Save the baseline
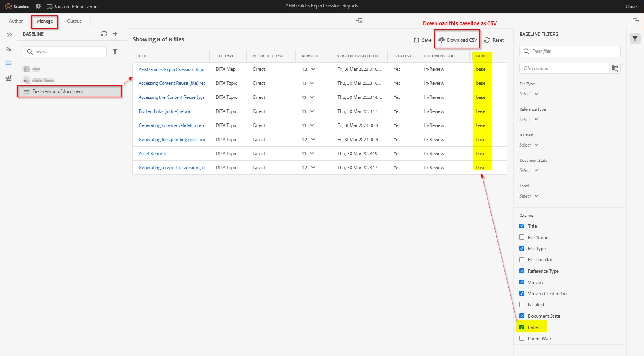 pos(423,40)
